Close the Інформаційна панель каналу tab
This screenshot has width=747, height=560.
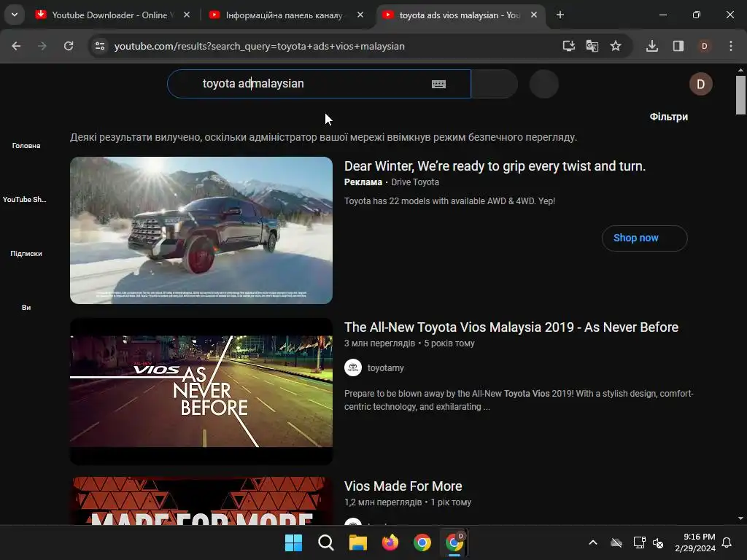(x=360, y=15)
